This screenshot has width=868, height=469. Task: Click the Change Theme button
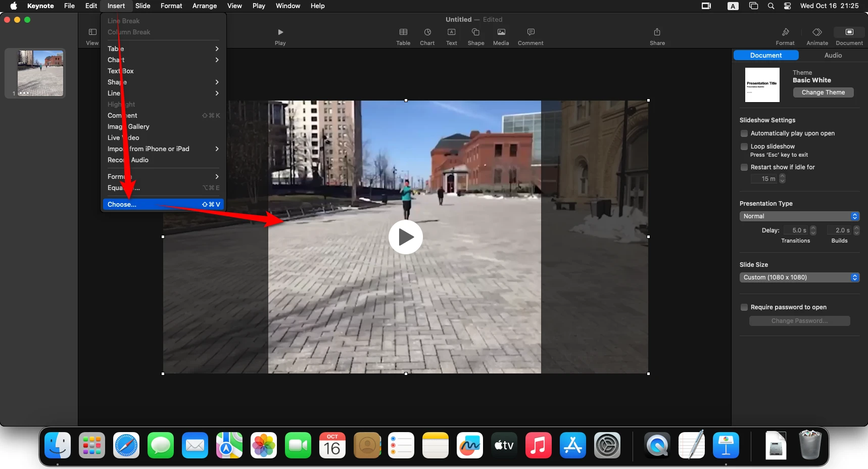click(x=823, y=92)
